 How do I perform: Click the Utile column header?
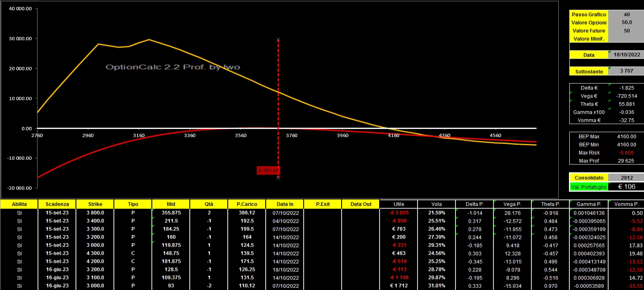click(x=399, y=204)
